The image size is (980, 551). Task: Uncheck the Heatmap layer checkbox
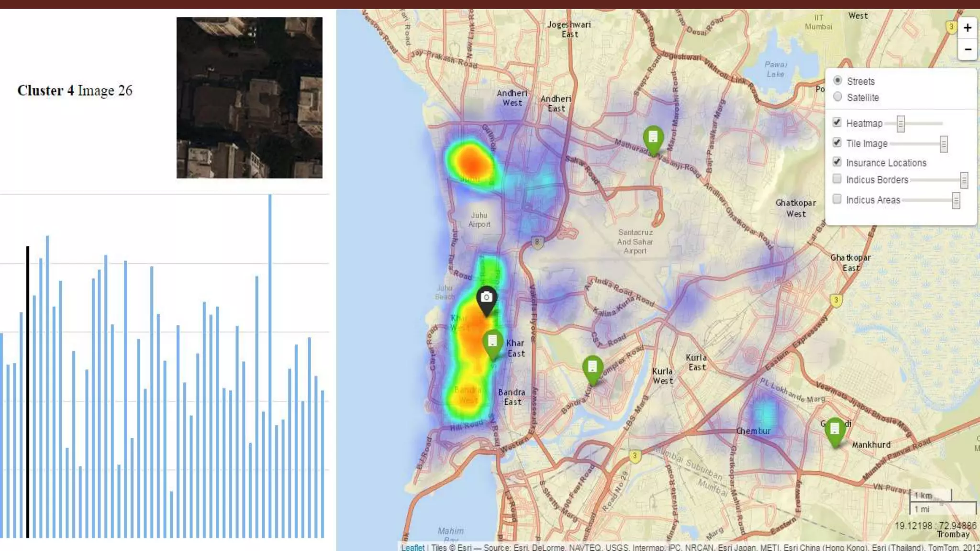pyautogui.click(x=837, y=122)
